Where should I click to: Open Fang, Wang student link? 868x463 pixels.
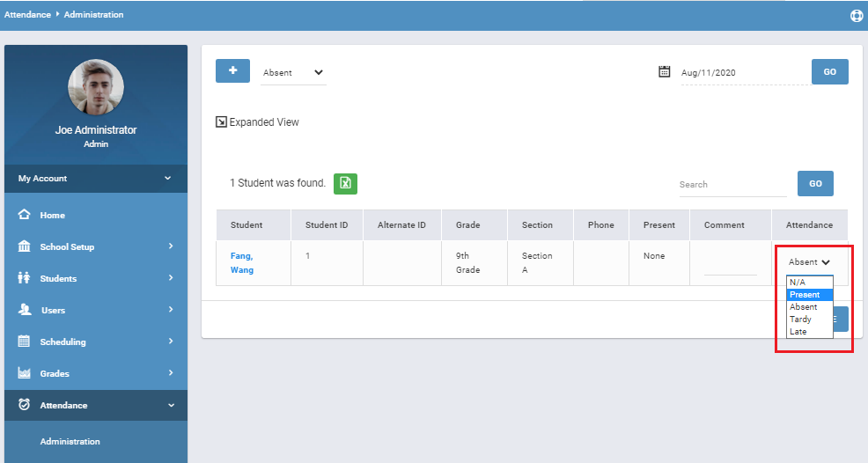[242, 262]
